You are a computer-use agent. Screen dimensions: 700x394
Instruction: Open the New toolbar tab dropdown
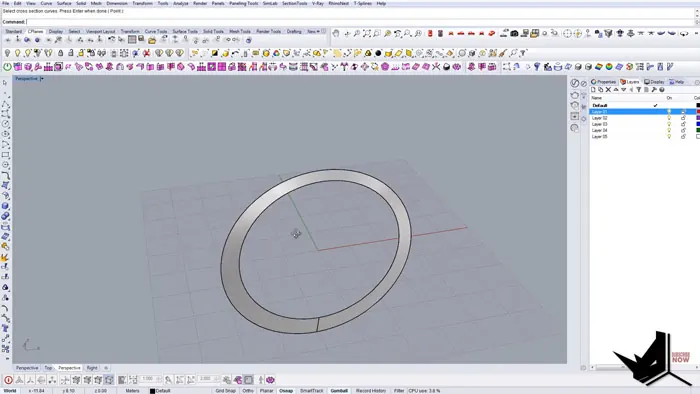pyautogui.click(x=317, y=31)
